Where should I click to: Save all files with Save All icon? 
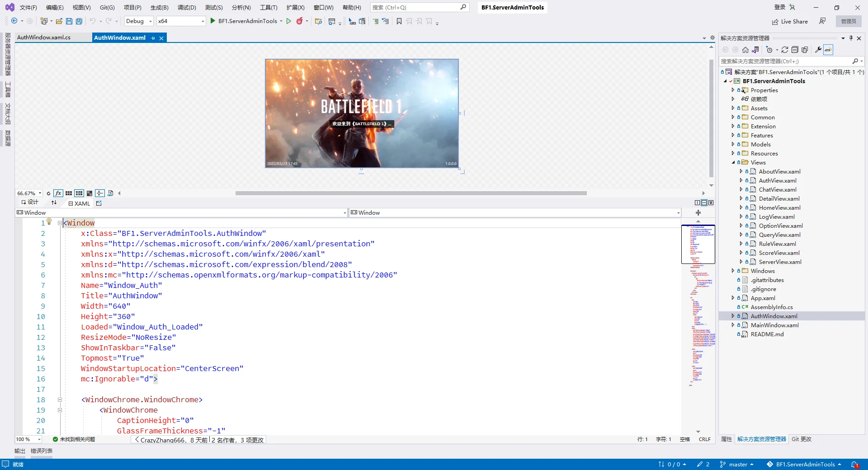pyautogui.click(x=79, y=21)
